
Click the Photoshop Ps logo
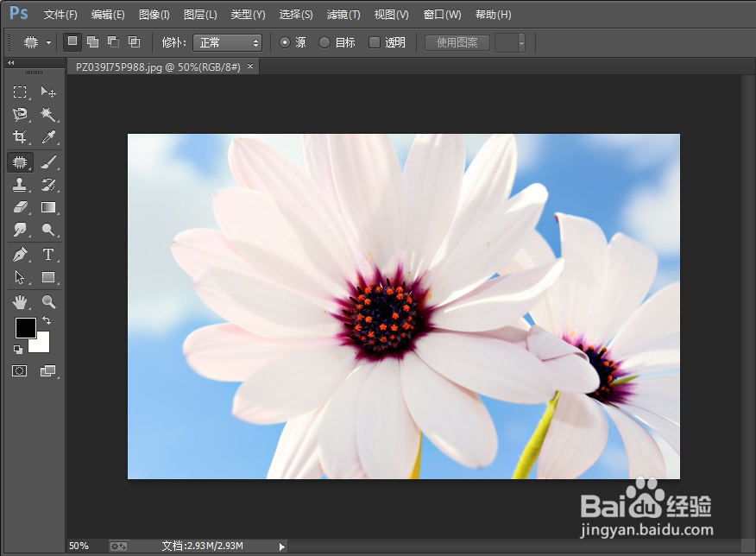click(19, 13)
